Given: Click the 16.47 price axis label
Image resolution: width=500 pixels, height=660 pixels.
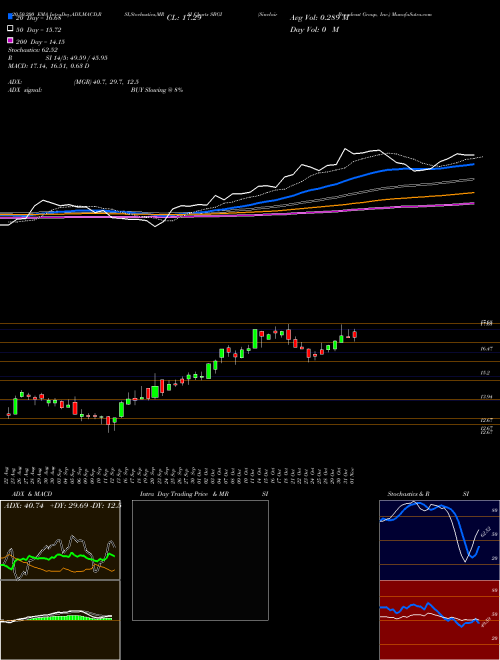Looking at the screenshot, I should pos(486,349).
